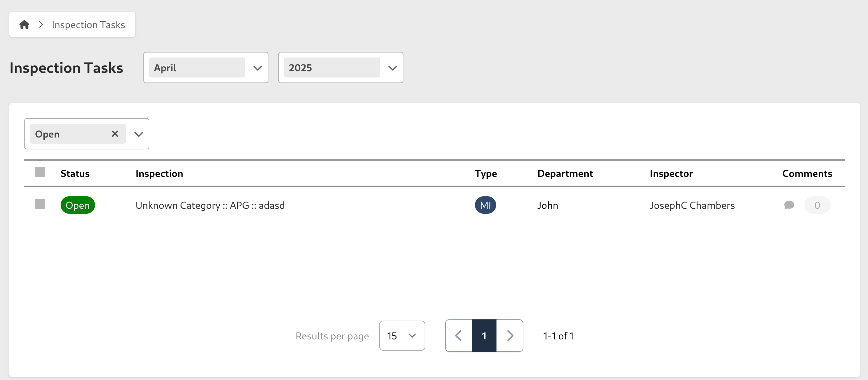
Task: Toggle the green Open status badge
Action: pos(77,205)
